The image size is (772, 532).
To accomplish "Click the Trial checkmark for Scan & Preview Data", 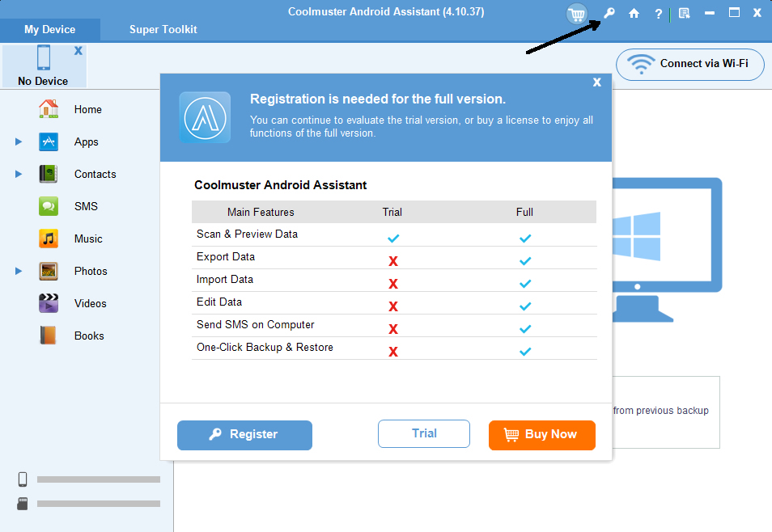I will tap(393, 239).
